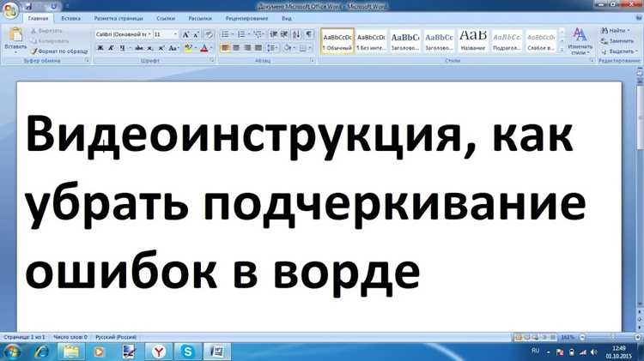Click the multilevel list icon

[x=258, y=34]
